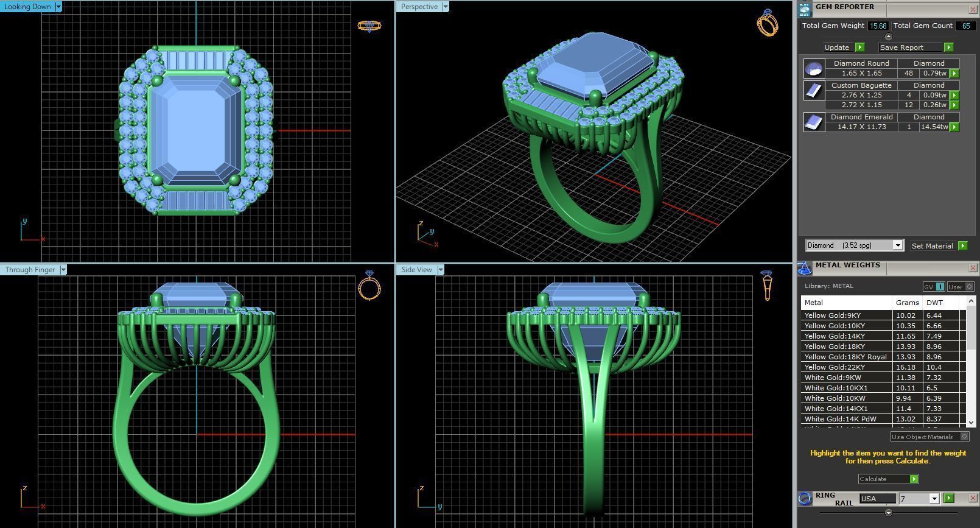
Task: Select the Yellow Gold:22KY row
Action: point(883,367)
